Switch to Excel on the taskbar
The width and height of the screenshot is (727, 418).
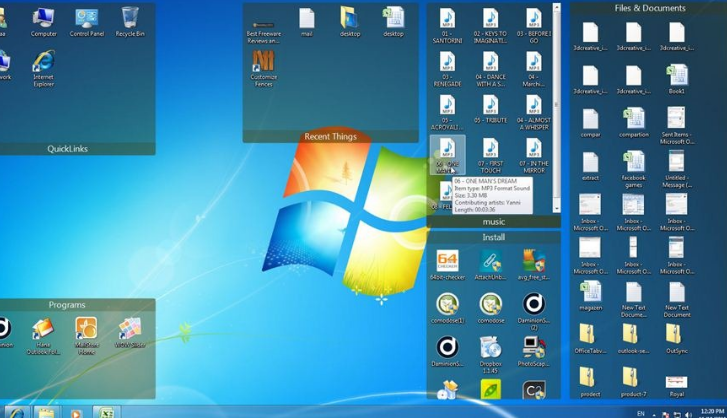tap(107, 412)
